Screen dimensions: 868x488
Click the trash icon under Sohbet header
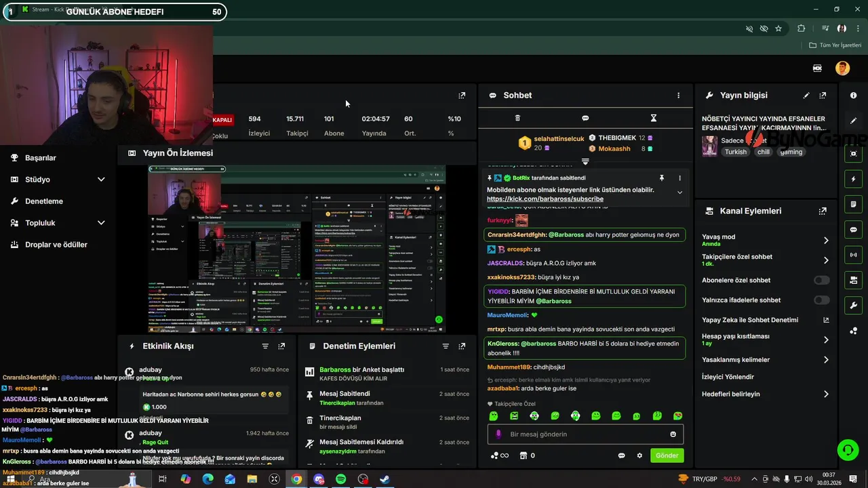tap(517, 118)
